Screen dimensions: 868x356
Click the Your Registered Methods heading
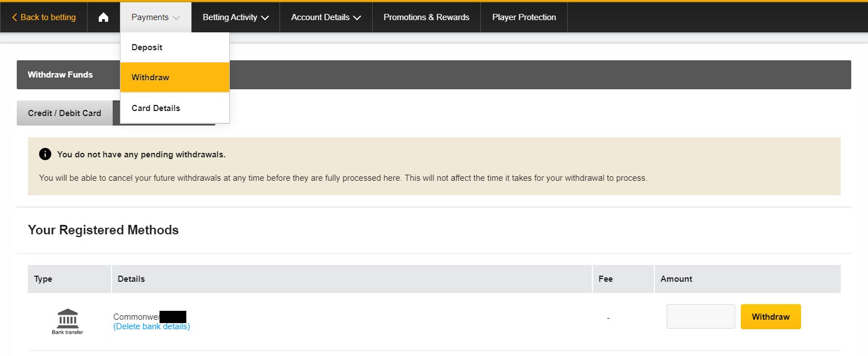[103, 230]
